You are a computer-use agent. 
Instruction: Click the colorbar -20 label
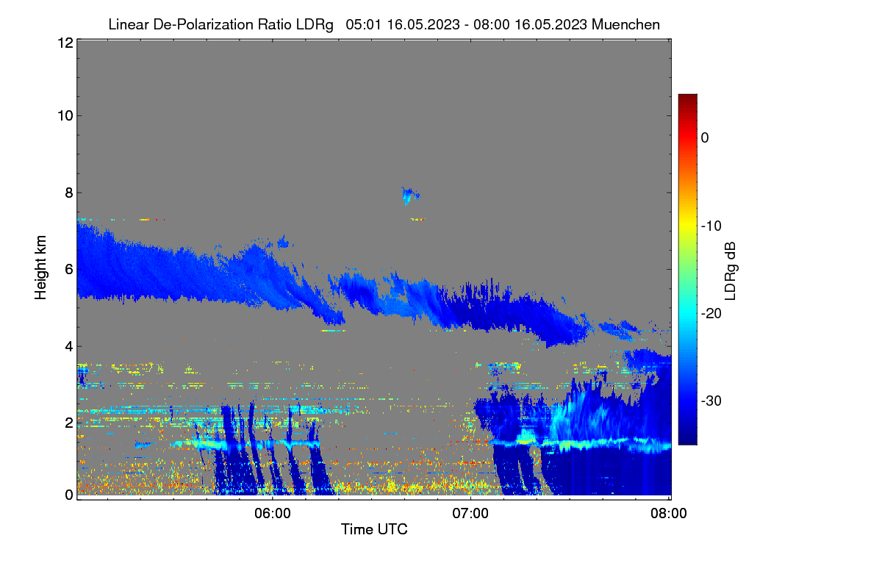pos(711,313)
